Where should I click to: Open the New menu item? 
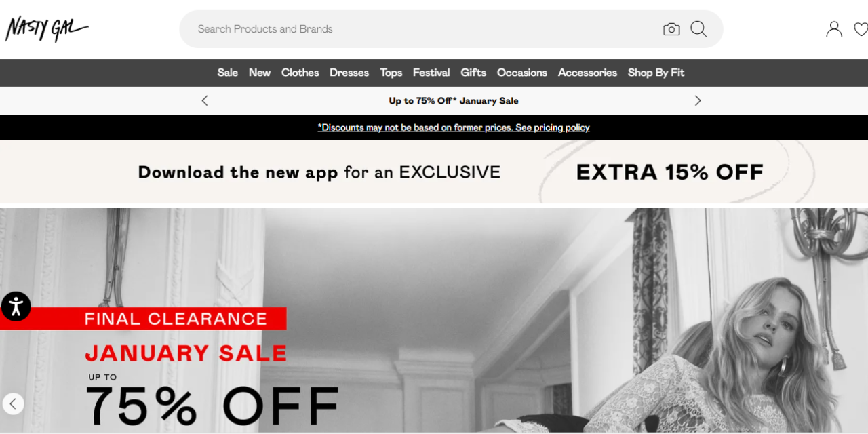[260, 73]
